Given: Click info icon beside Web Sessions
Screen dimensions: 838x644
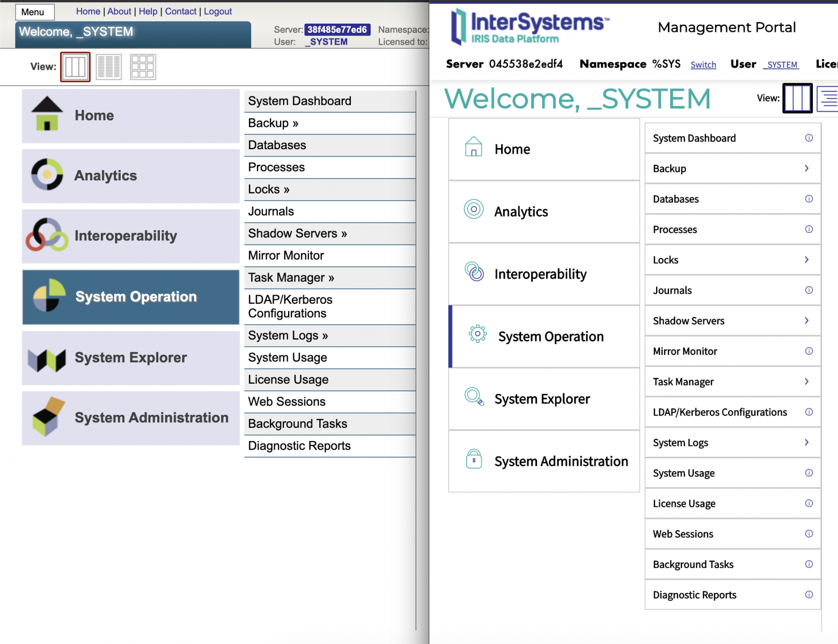Looking at the screenshot, I should click(x=809, y=533).
